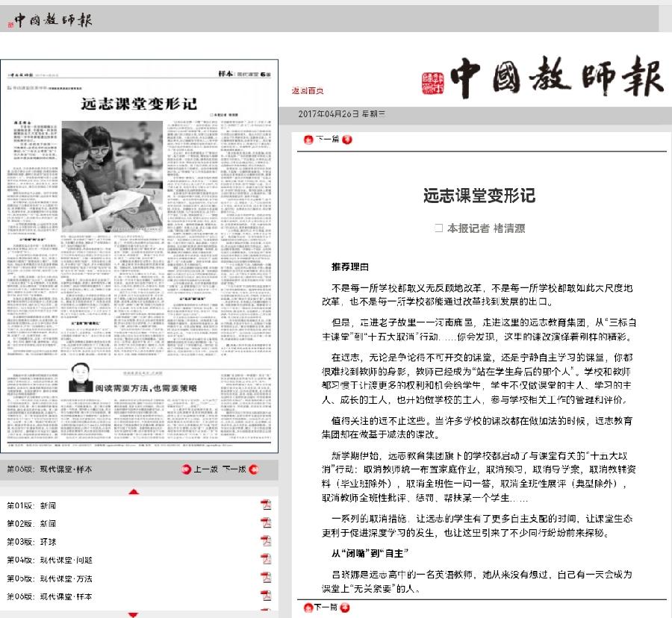Click the red arrow icon right of top 下一篇
This screenshot has width=672, height=618.
347,140
